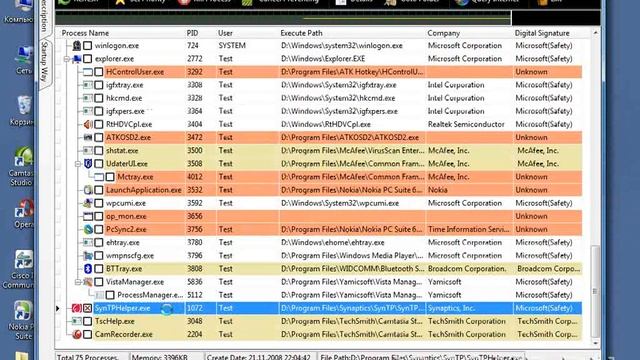
Task: Tick the CamRecorder.exe checkbox
Action: click(x=87, y=334)
